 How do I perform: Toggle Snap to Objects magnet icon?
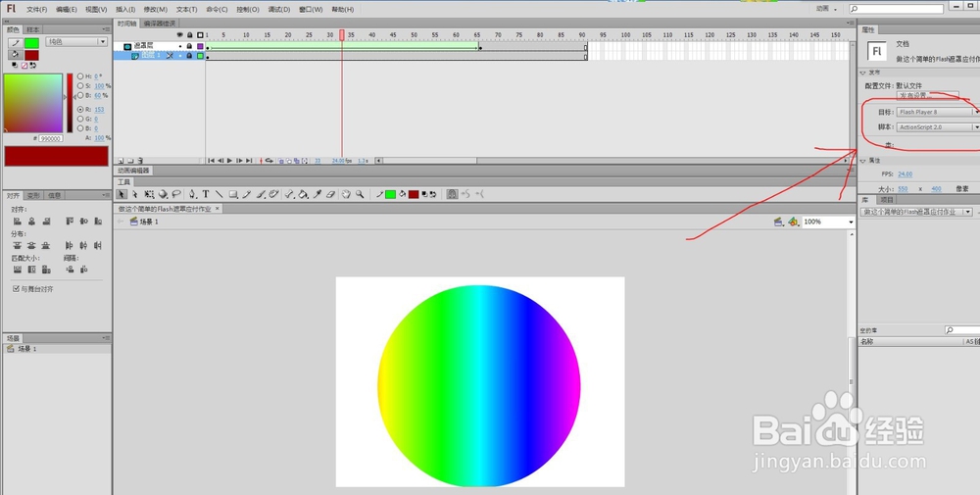[453, 194]
